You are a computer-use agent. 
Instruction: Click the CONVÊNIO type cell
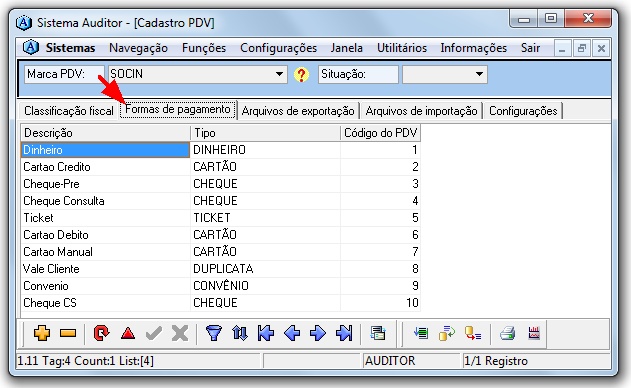(x=266, y=286)
